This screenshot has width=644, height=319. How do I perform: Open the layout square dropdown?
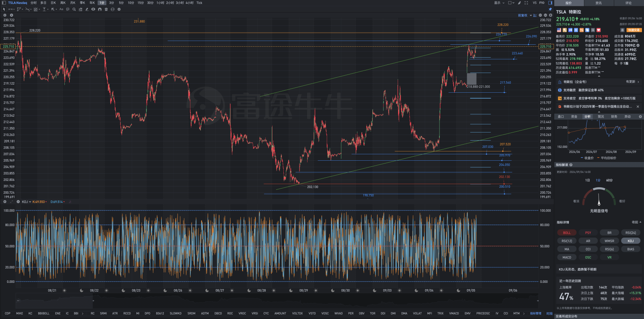pyautogui.click(x=511, y=3)
